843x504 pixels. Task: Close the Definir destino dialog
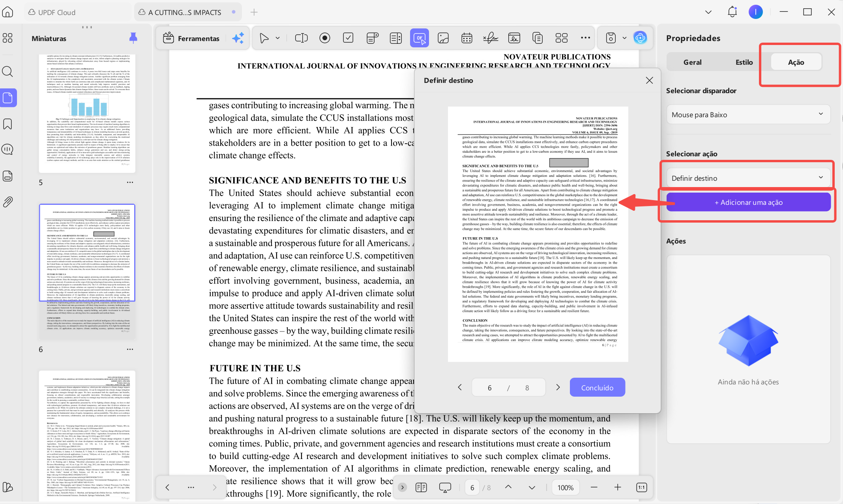point(649,80)
